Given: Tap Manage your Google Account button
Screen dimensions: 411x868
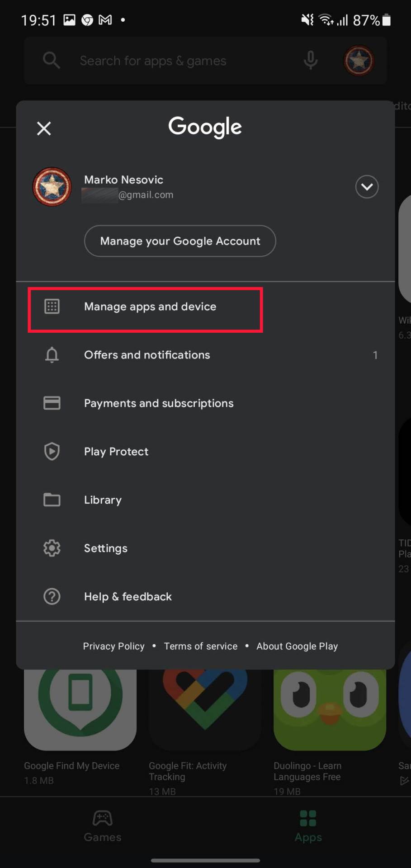Looking at the screenshot, I should pos(180,241).
